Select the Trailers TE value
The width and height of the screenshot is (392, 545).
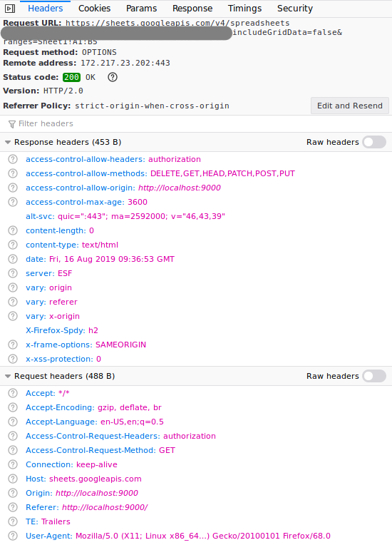point(56,521)
